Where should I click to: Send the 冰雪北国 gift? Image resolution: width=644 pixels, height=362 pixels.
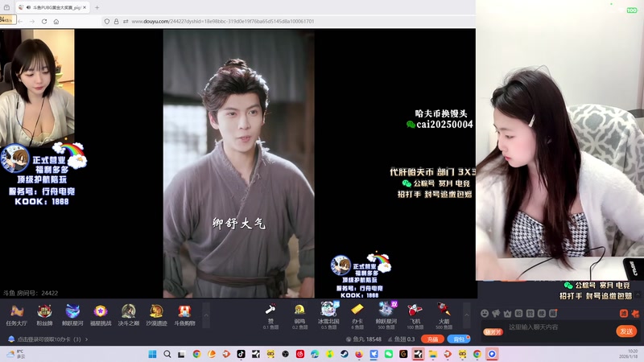click(328, 316)
